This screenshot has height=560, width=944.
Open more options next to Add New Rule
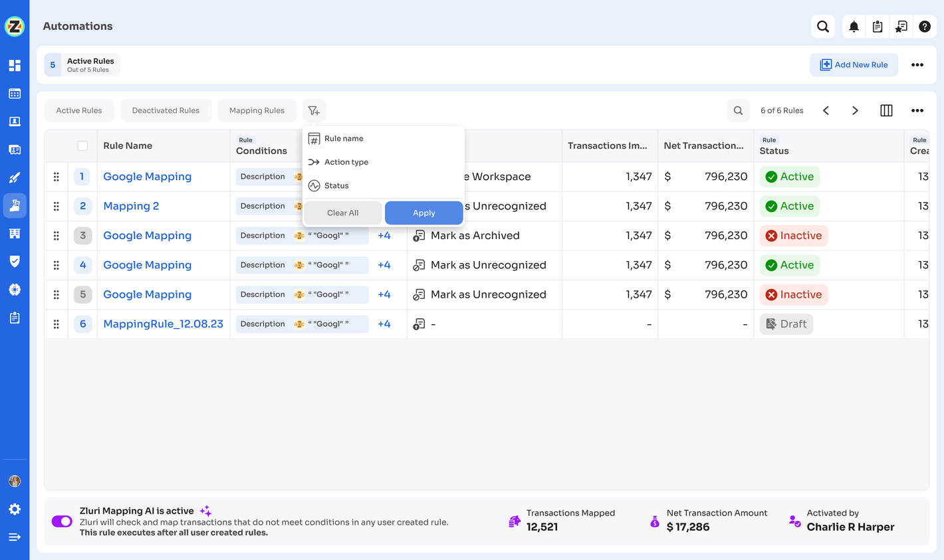[x=917, y=64]
